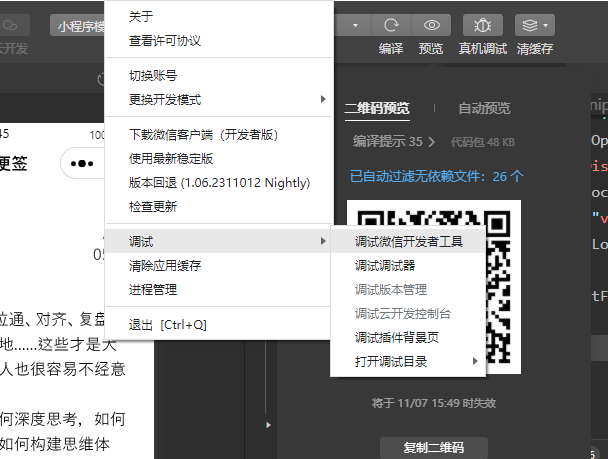The height and width of the screenshot is (459, 608).
Task: Click the small panel expand triangle
Action: [x=268, y=425]
